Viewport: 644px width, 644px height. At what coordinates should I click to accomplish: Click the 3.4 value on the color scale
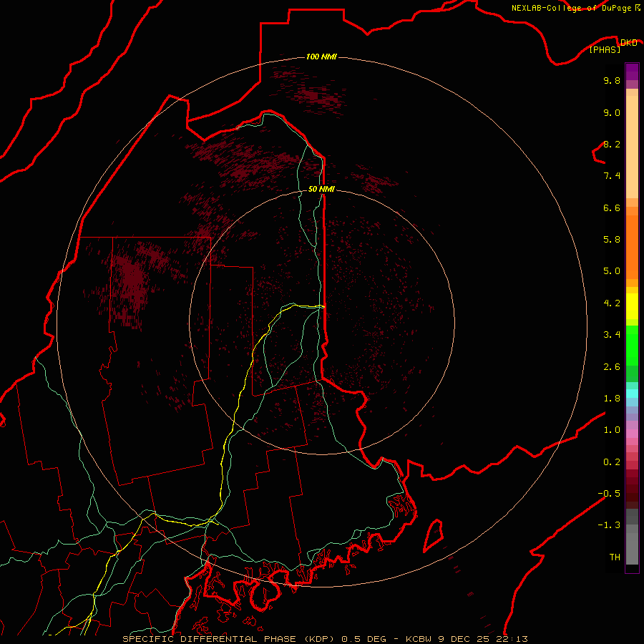pyautogui.click(x=612, y=335)
